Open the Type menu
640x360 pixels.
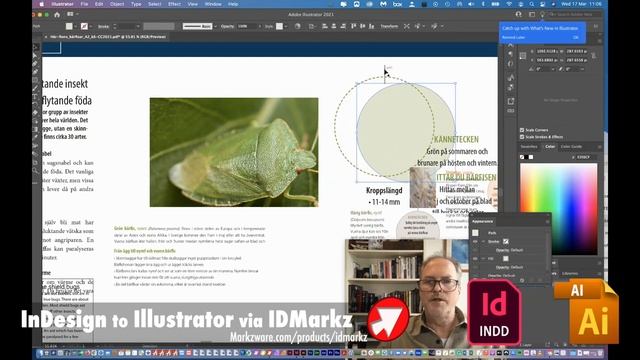click(136, 4)
